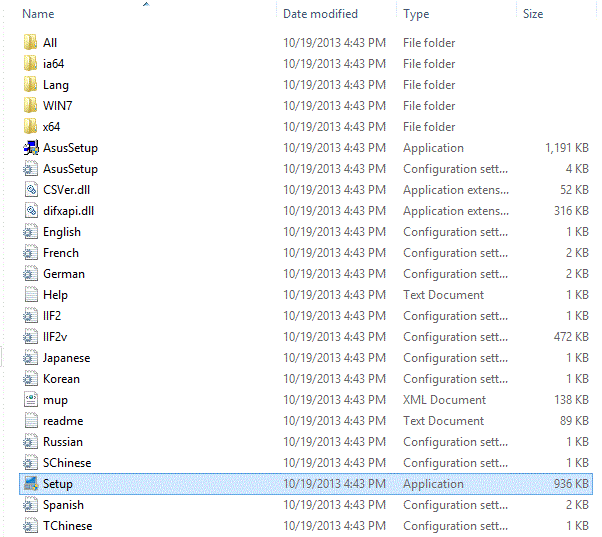The height and width of the screenshot is (537, 602).
Task: Click the Russian config file icon
Action: click(31, 441)
